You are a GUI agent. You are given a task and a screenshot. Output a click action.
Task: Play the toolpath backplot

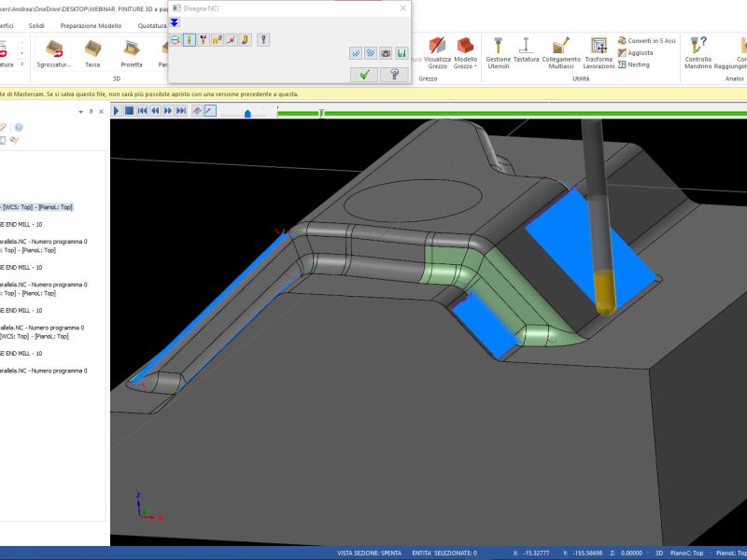pos(116,111)
